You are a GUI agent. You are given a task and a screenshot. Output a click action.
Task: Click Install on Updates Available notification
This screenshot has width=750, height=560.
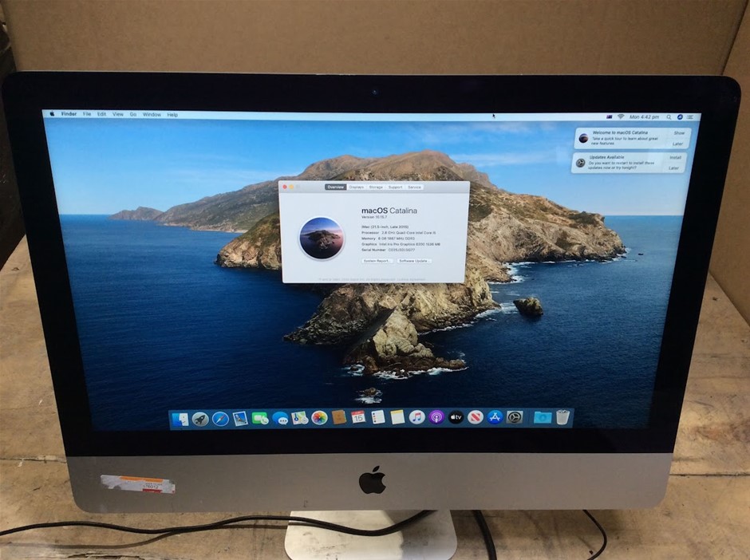click(x=675, y=157)
